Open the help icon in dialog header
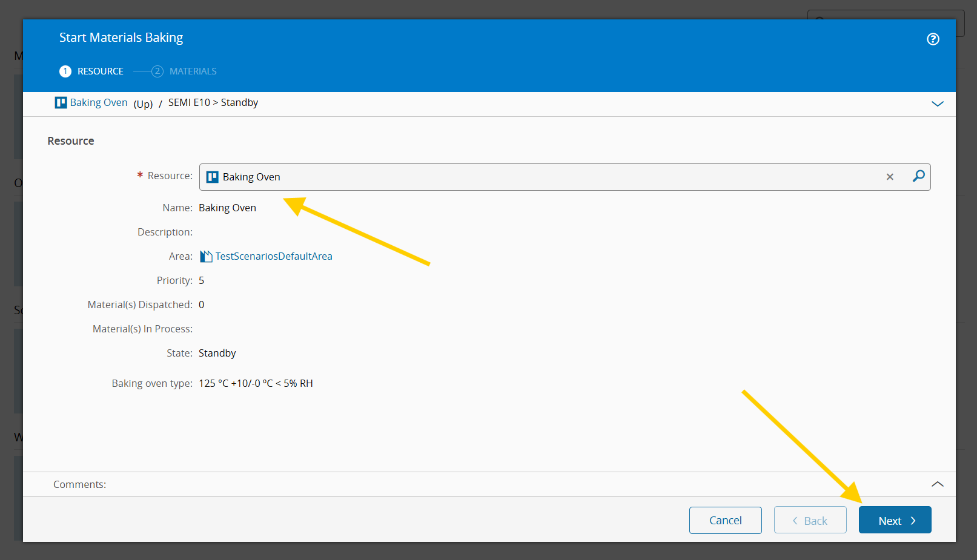This screenshot has height=560, width=977. 933,39
